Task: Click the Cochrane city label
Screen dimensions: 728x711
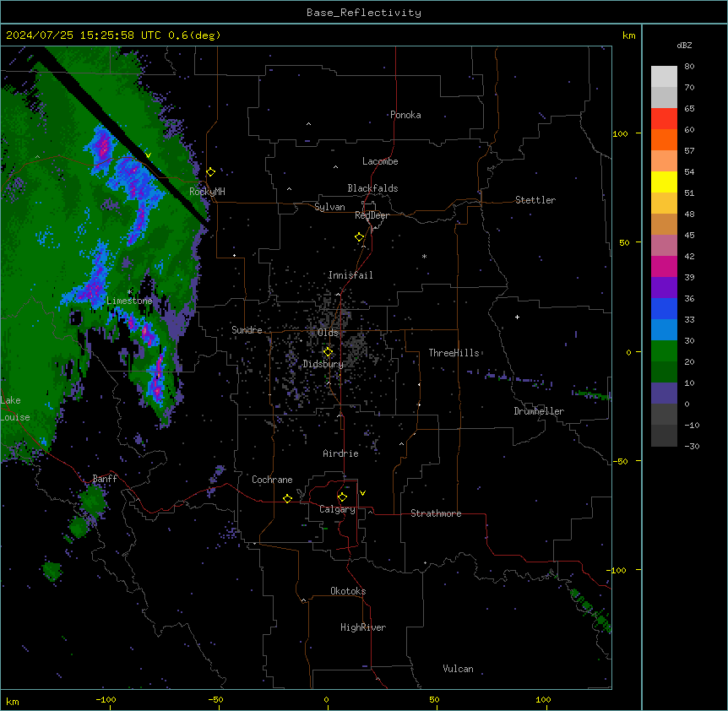Action: [272, 480]
